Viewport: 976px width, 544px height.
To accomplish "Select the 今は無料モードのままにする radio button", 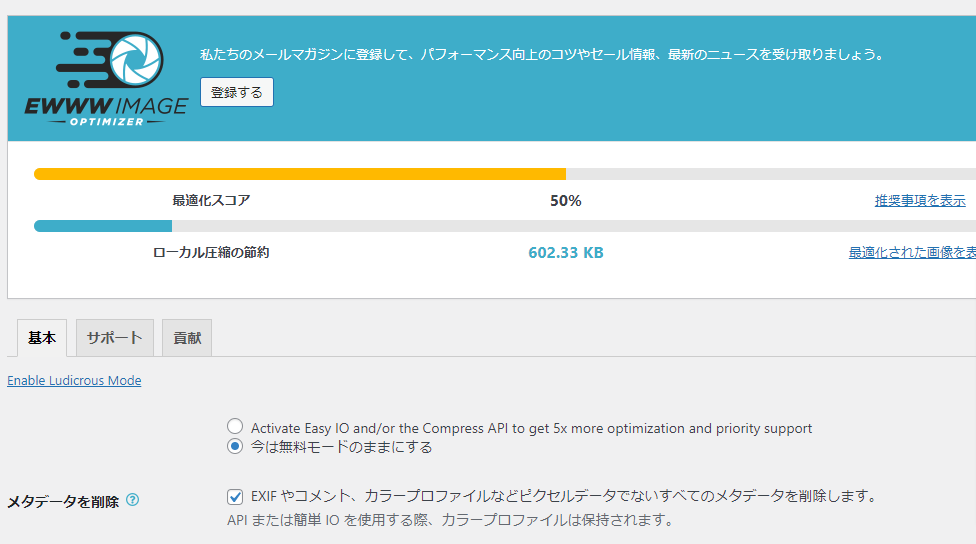I will coord(235,446).
